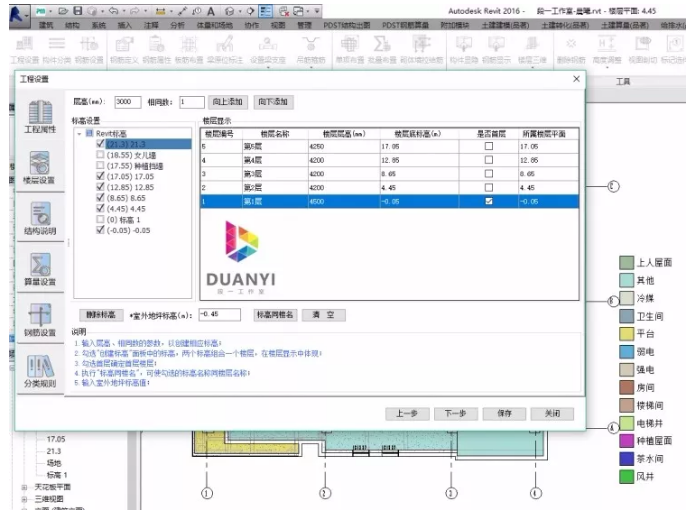The image size is (693, 513).
Task: Uncheck the (-0.05) -0.05 level checkbox
Action: click(x=100, y=230)
